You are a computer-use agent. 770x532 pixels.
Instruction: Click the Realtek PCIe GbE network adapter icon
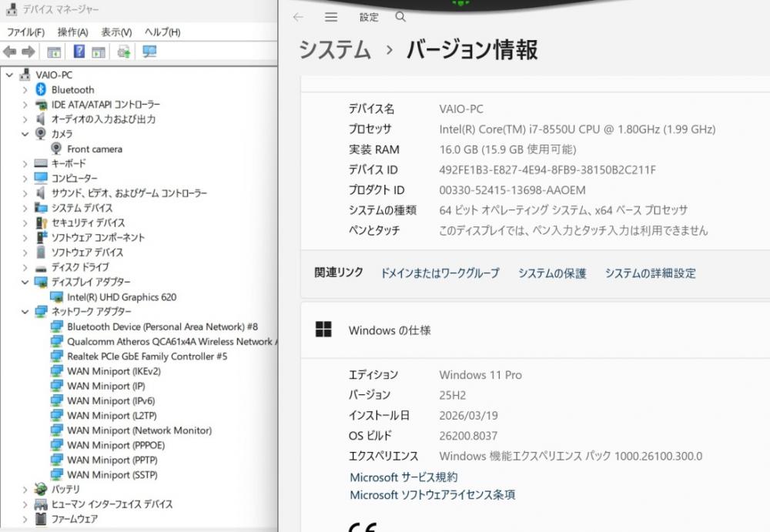pos(56,356)
